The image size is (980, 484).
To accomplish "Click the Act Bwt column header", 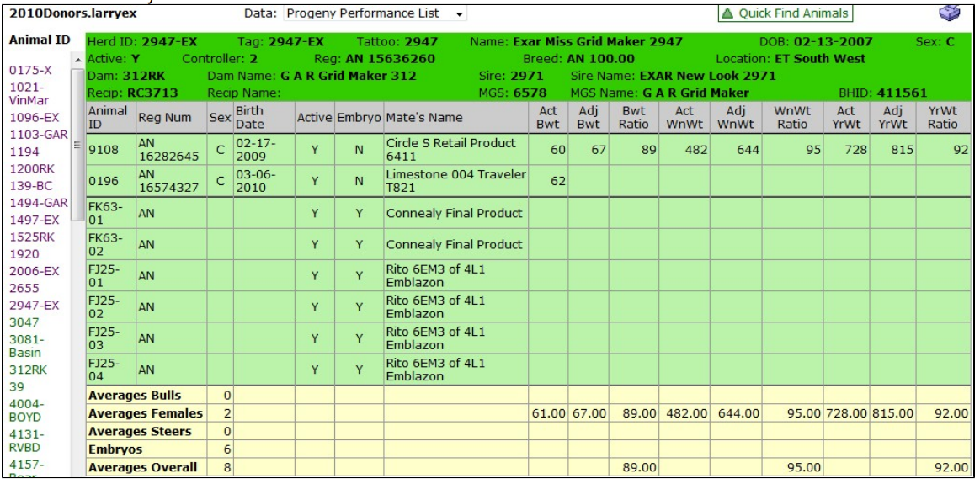I will (546, 117).
